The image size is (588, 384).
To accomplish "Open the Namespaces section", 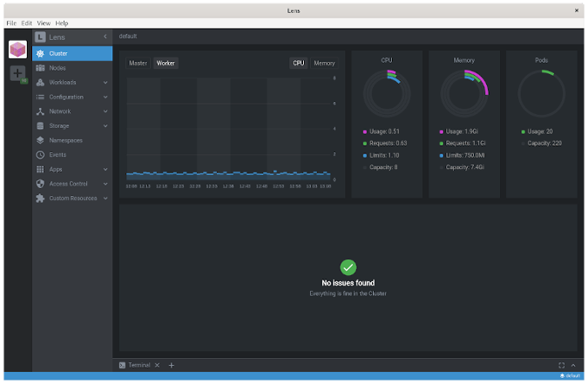I will click(65, 140).
